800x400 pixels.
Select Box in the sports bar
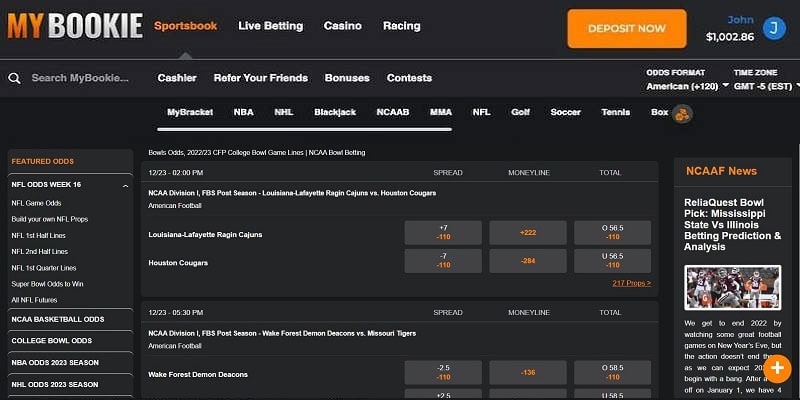click(x=660, y=112)
